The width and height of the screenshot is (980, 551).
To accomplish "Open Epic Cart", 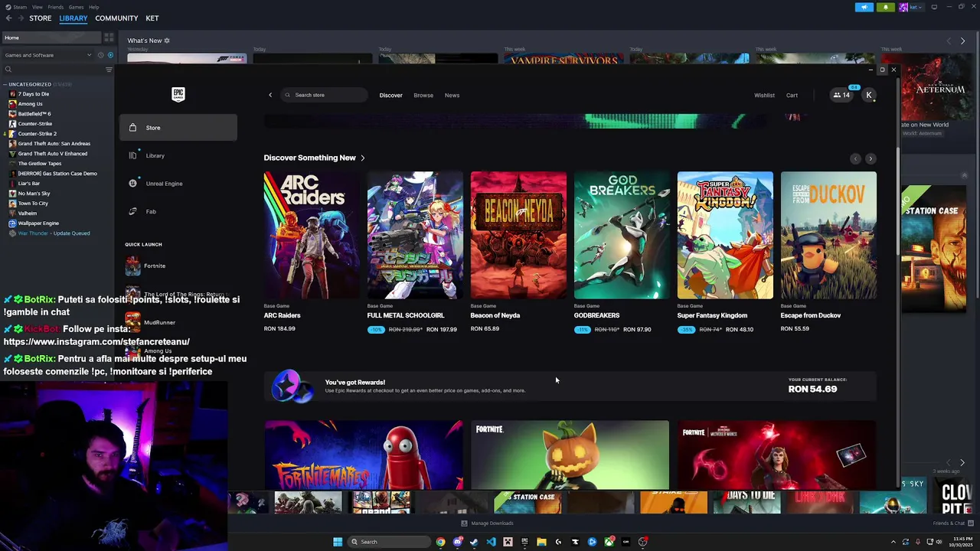I will (x=792, y=95).
